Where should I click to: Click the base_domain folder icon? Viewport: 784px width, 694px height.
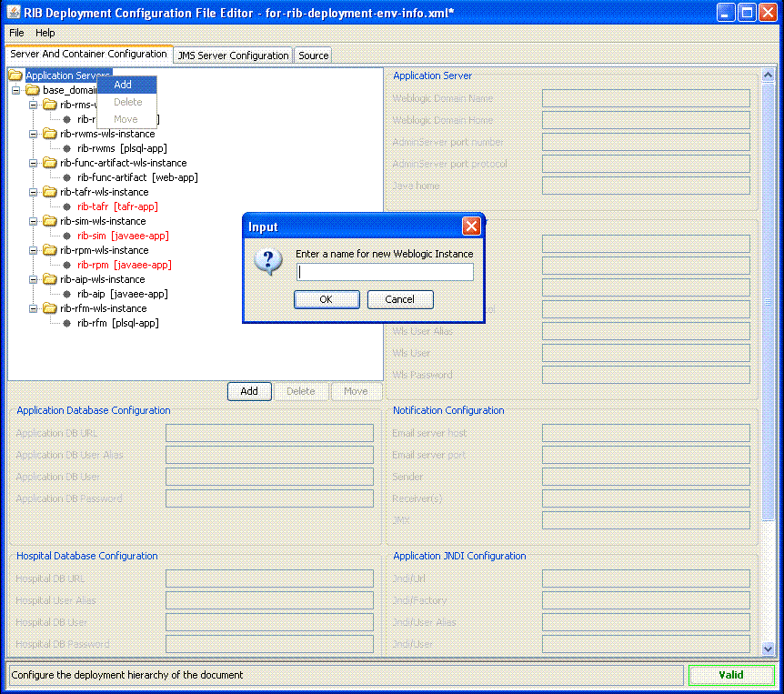[33, 90]
